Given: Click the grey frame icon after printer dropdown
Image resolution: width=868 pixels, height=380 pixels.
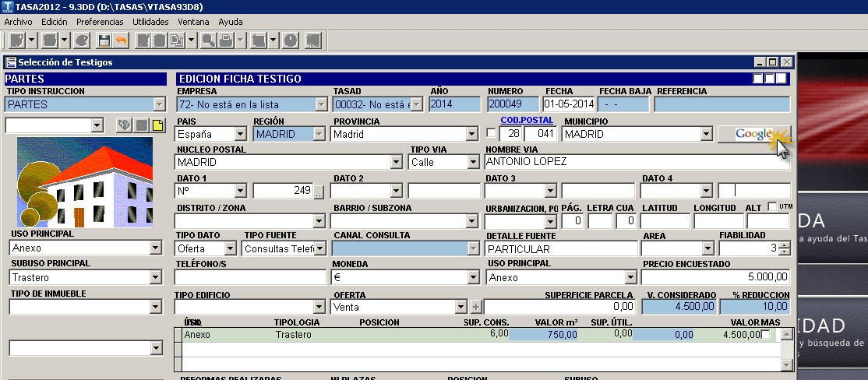Looking at the screenshot, I should 259,40.
